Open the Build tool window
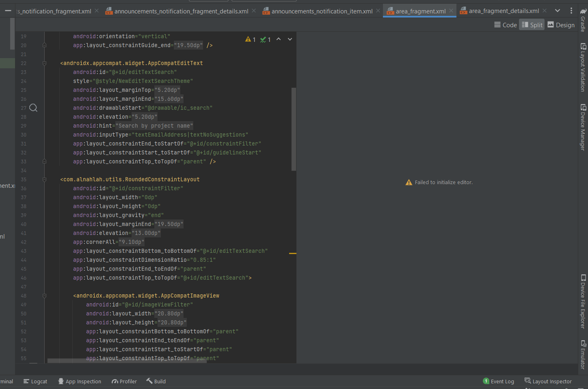588x389 pixels. pos(156,381)
